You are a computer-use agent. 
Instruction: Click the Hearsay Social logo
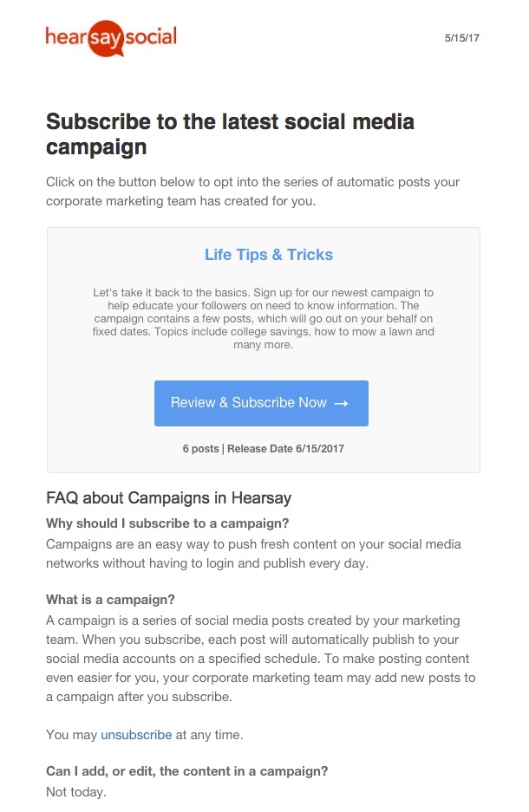(x=111, y=38)
